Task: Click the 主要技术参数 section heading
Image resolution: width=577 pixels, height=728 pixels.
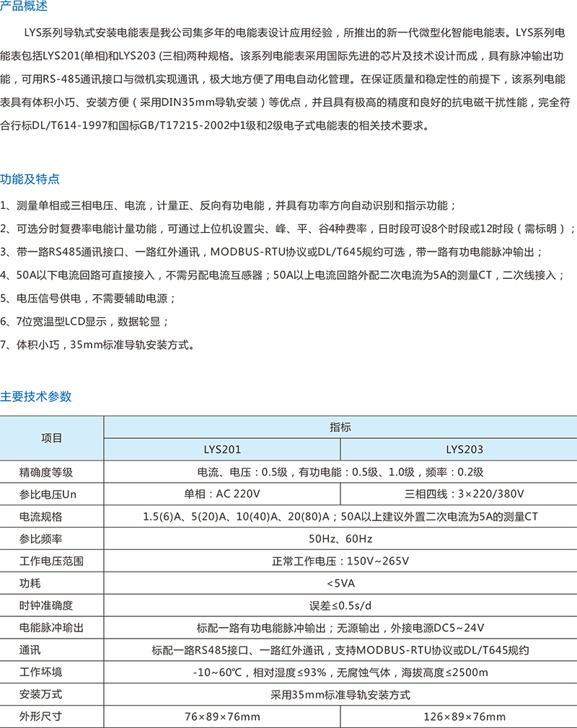Action: coord(35,396)
